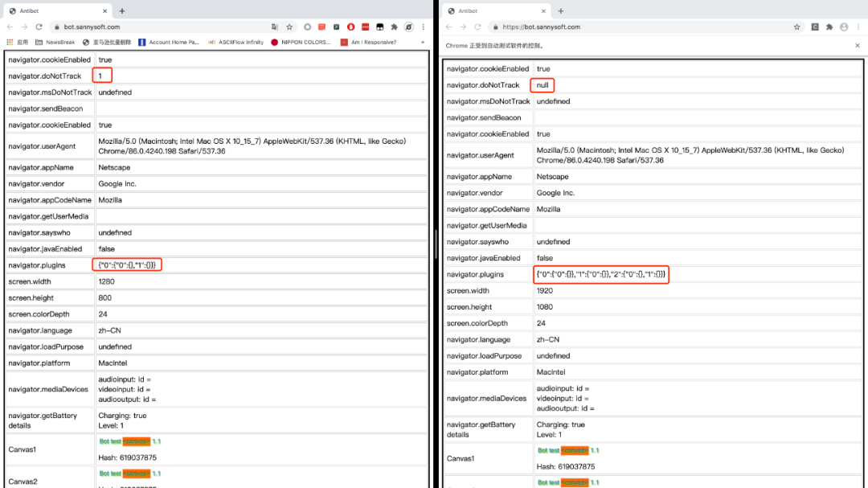Select the Antibot tab in right browser

(x=497, y=10)
